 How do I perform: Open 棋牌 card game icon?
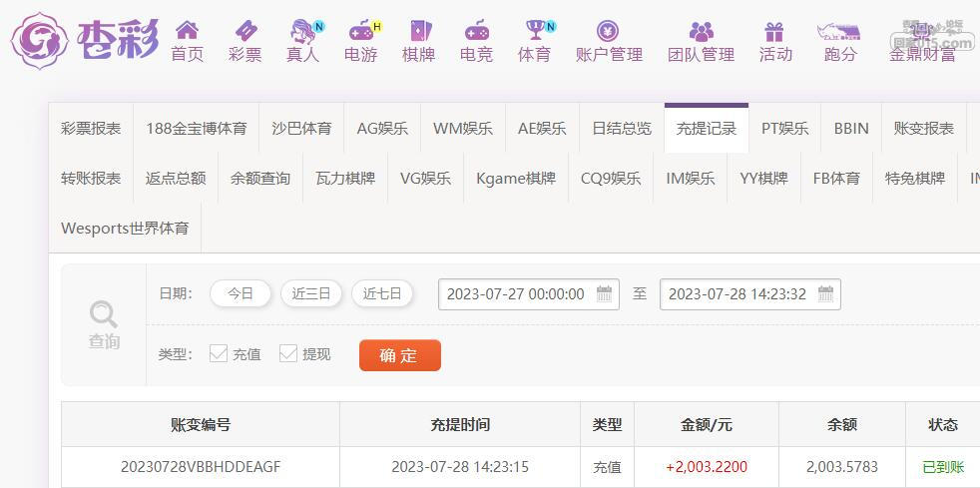[418, 30]
